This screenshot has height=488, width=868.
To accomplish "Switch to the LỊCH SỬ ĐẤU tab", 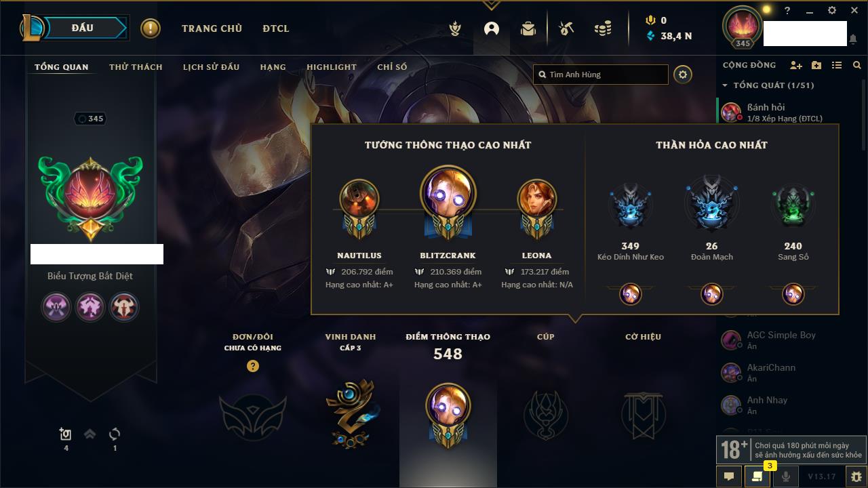I will click(x=211, y=67).
